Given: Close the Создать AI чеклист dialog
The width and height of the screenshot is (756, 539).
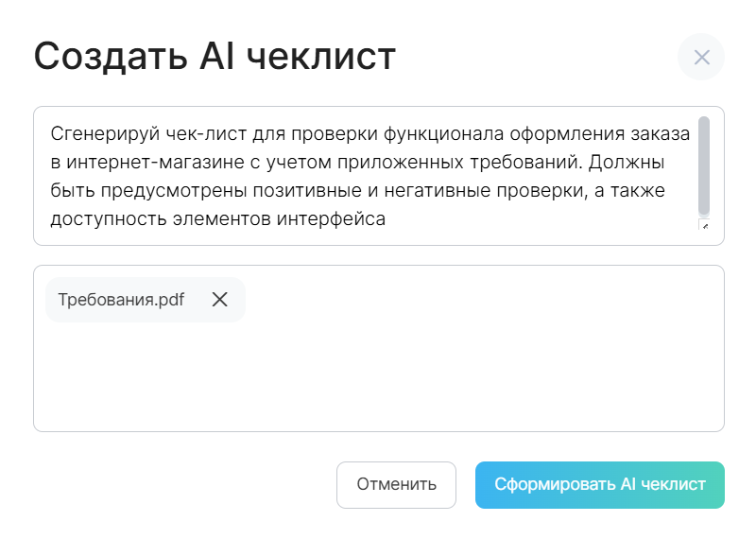Looking at the screenshot, I should (x=701, y=58).
